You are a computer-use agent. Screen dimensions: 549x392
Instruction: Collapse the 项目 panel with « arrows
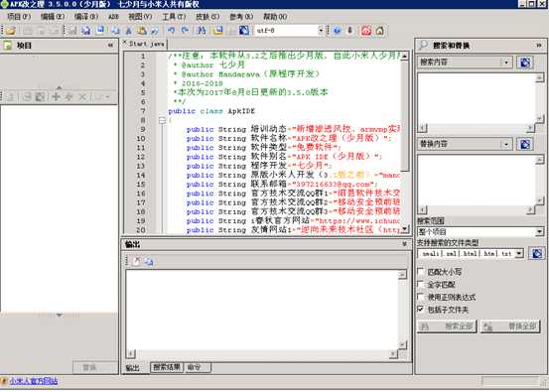[x=110, y=45]
